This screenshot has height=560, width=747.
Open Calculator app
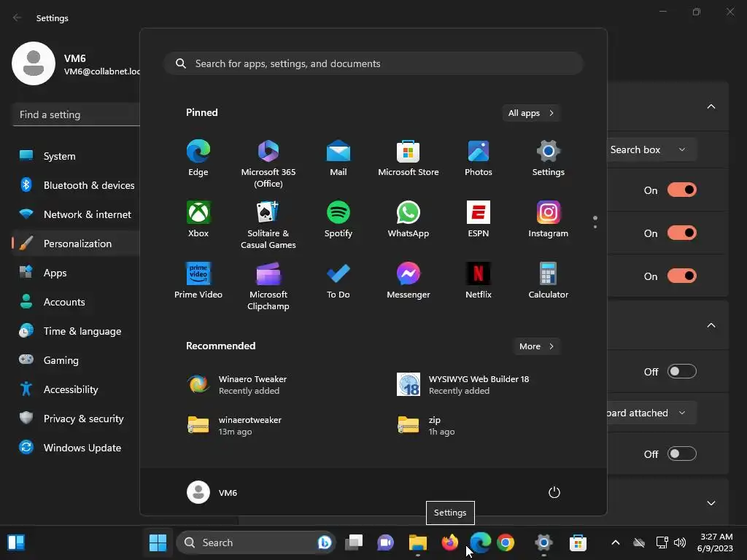(x=549, y=281)
